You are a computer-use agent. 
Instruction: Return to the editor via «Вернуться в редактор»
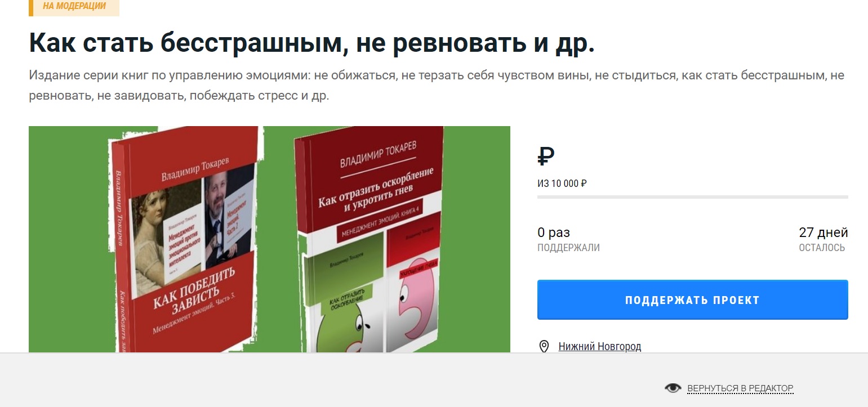click(x=740, y=388)
